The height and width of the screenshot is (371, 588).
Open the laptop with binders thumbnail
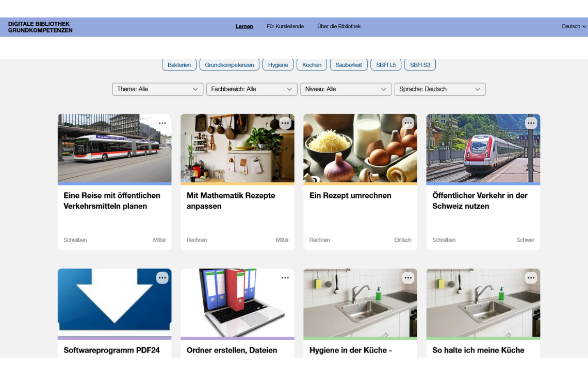point(237,302)
